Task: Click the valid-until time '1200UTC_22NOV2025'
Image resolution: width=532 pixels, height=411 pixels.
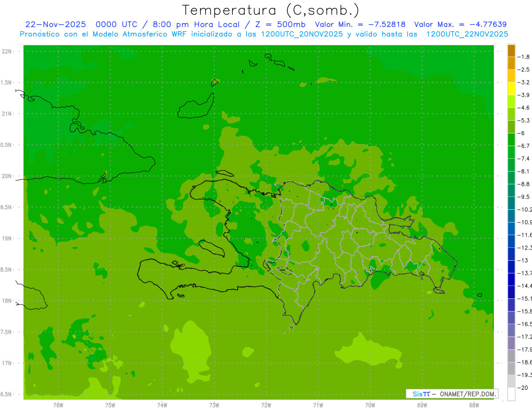Action: (467, 34)
